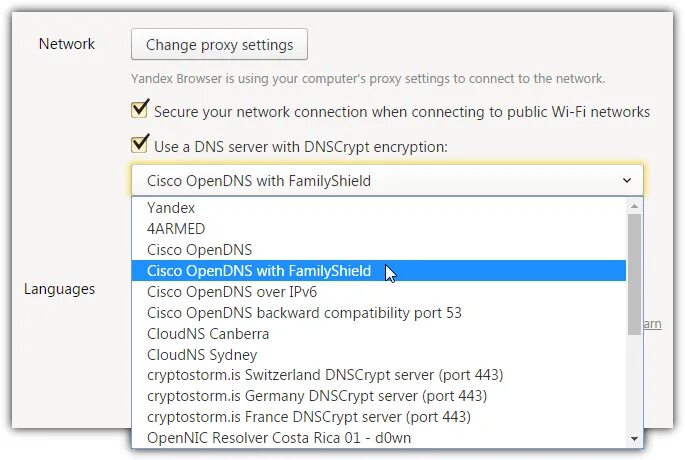Select Yandex from the DNS list
Viewport: 685px width, 460px height.
(379, 208)
